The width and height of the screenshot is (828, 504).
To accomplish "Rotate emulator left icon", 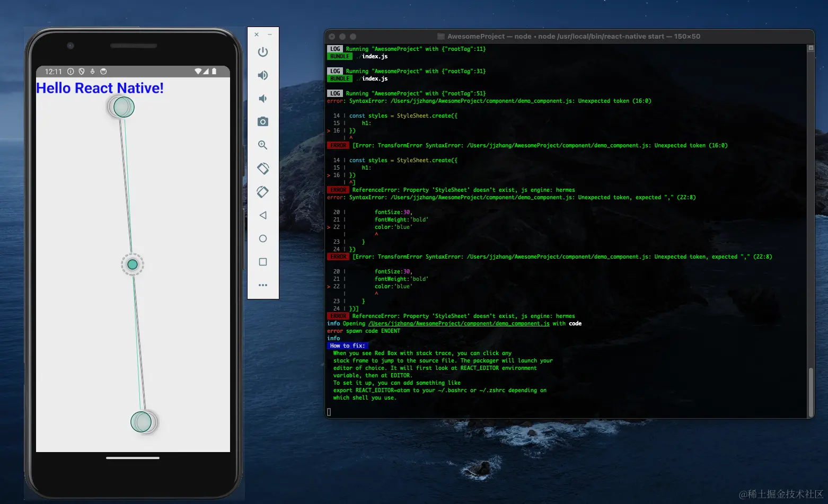I will click(x=263, y=169).
